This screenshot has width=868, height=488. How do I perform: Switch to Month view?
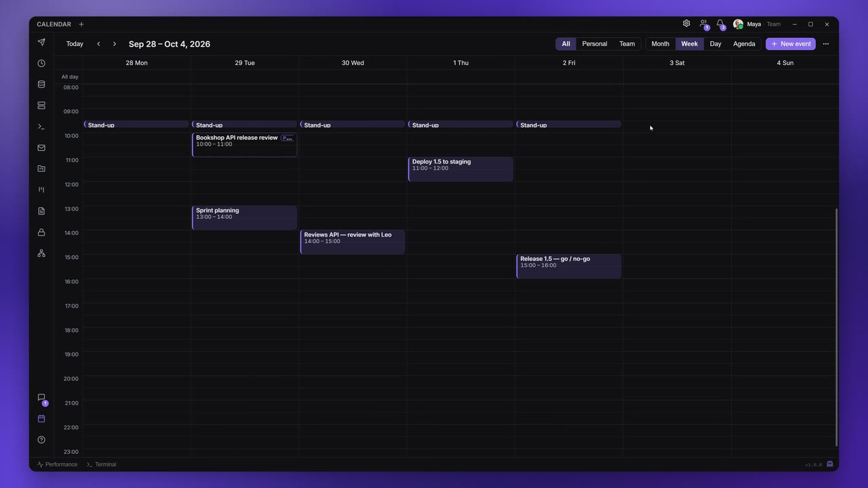click(660, 44)
